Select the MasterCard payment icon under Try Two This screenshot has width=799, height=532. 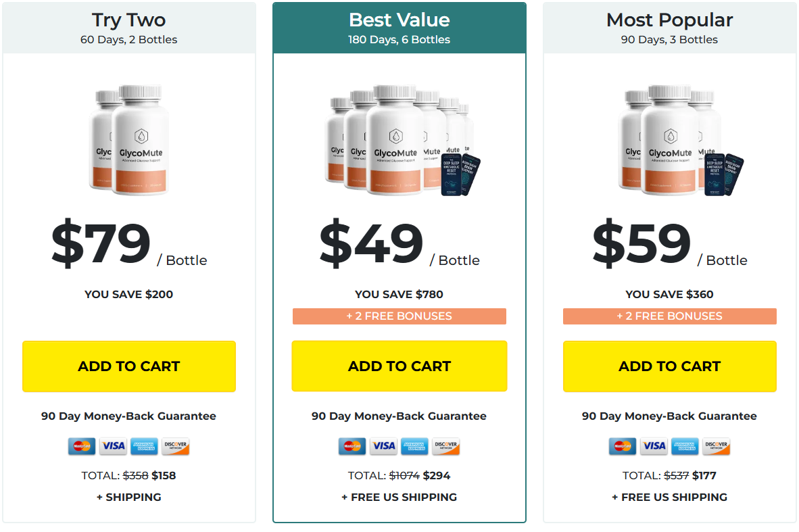tap(83, 446)
